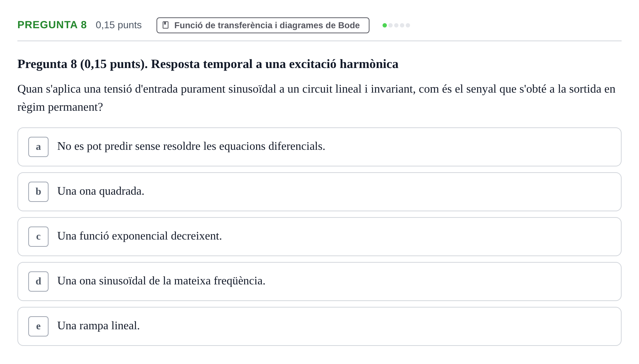Viewport: 639px width, 364px height.
Task: Choose option b 'Una ona quadrada'
Action: pyautogui.click(x=319, y=192)
